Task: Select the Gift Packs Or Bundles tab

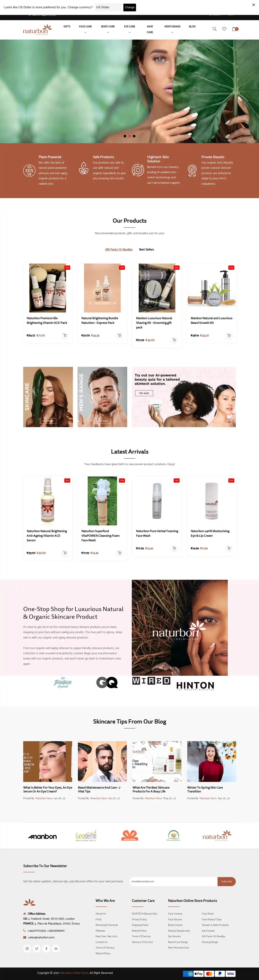Action: 119,250
